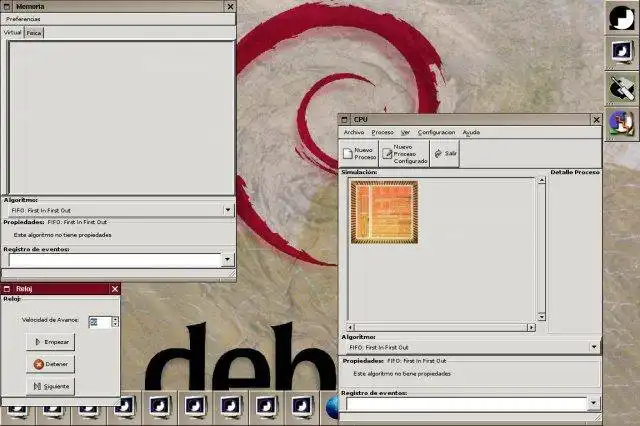This screenshot has width=640, height=426.
Task: Close the Memoria window
Action: [230, 7]
